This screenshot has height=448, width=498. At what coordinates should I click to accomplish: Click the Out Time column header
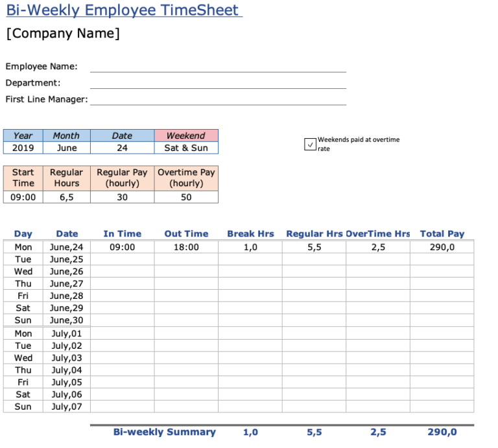pos(187,233)
